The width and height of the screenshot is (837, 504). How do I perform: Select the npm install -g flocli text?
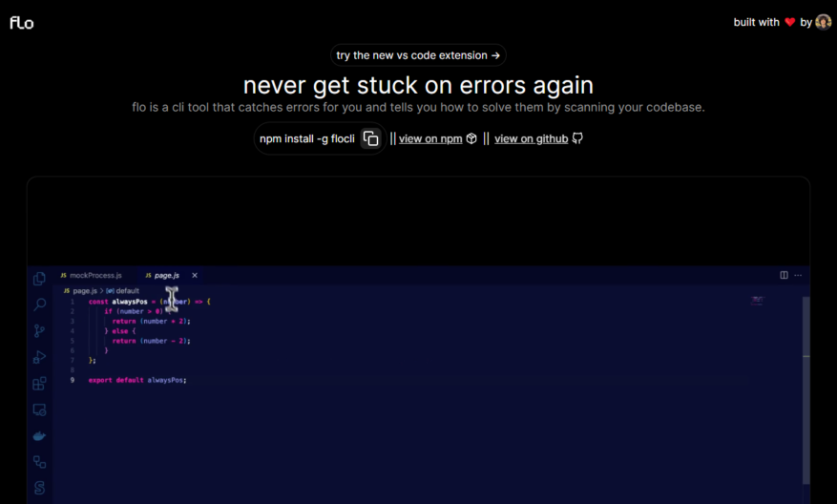coord(307,138)
